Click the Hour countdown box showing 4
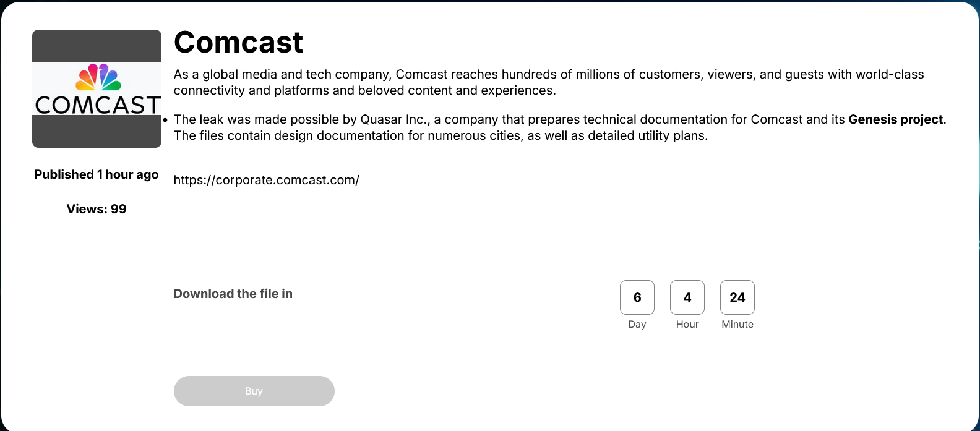 687,297
